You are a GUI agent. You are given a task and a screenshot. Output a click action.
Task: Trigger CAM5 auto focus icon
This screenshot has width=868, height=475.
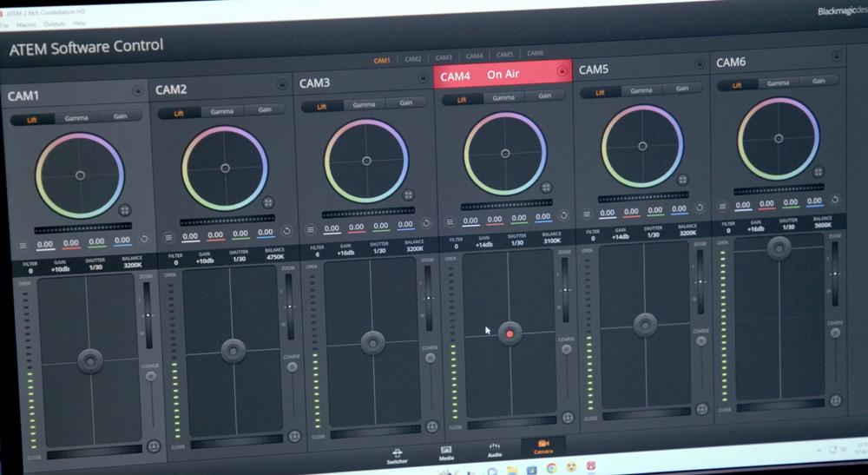[702, 409]
